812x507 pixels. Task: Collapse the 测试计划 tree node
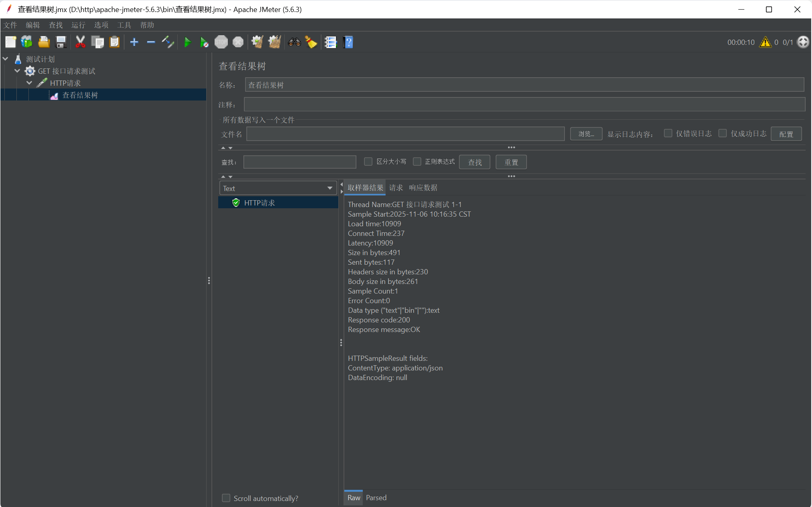pyautogui.click(x=6, y=59)
